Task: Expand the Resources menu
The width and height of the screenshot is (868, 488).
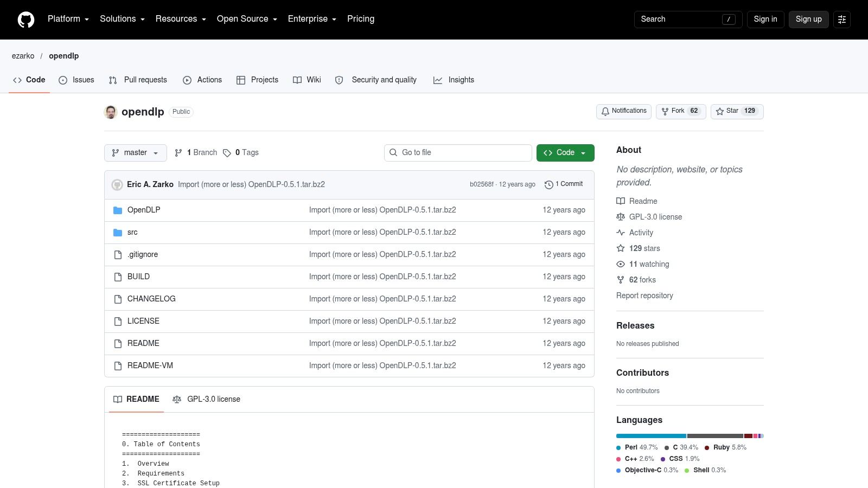Action: click(181, 19)
